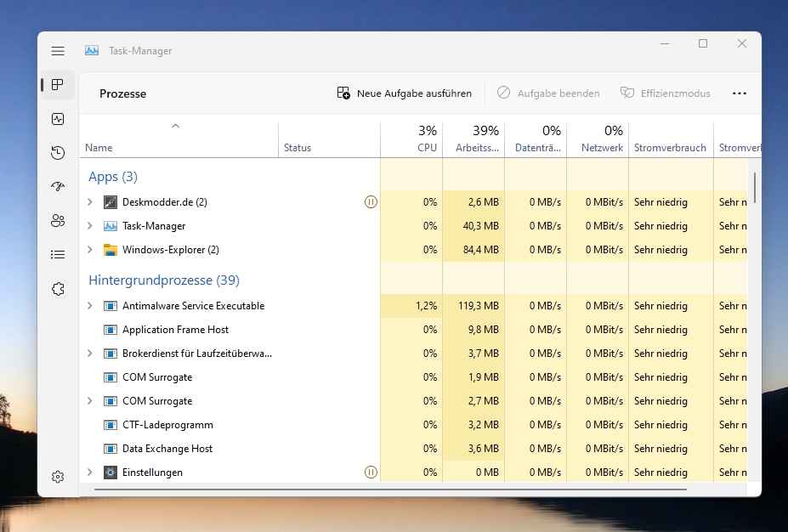Click the 119,3 MB memory value
This screenshot has width=788, height=532.
479,306
